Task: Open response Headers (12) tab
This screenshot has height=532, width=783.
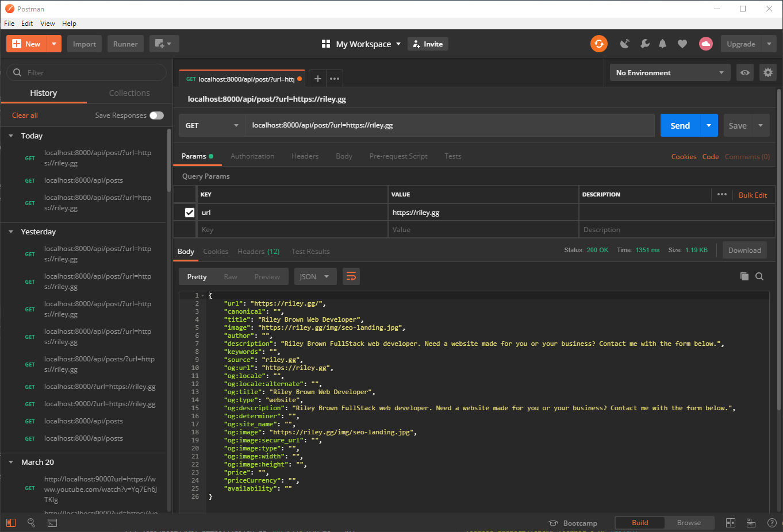Action: click(259, 252)
